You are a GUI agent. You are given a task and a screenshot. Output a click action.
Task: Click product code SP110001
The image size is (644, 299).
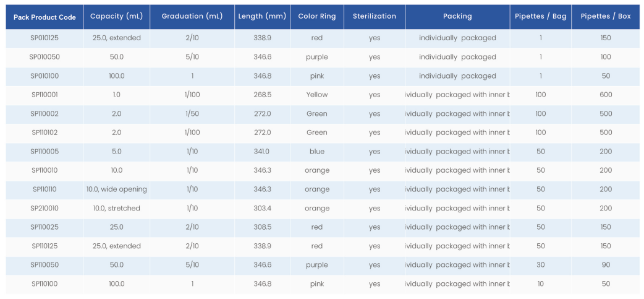click(44, 95)
